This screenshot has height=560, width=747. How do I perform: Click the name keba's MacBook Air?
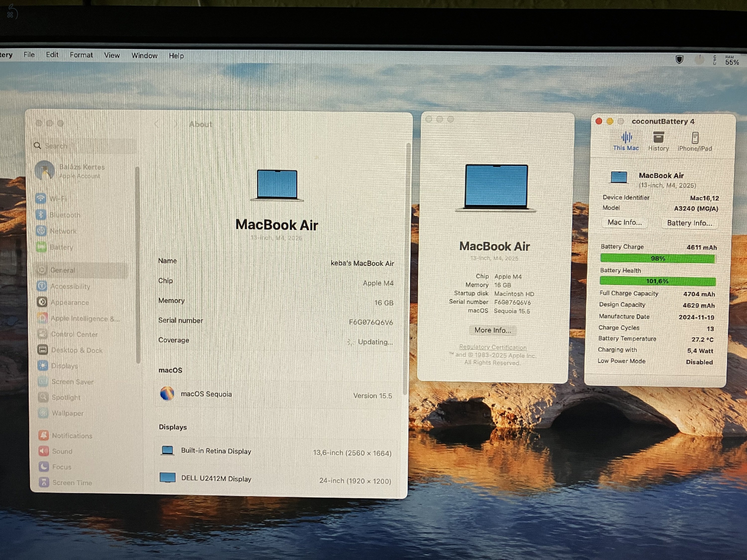362,263
